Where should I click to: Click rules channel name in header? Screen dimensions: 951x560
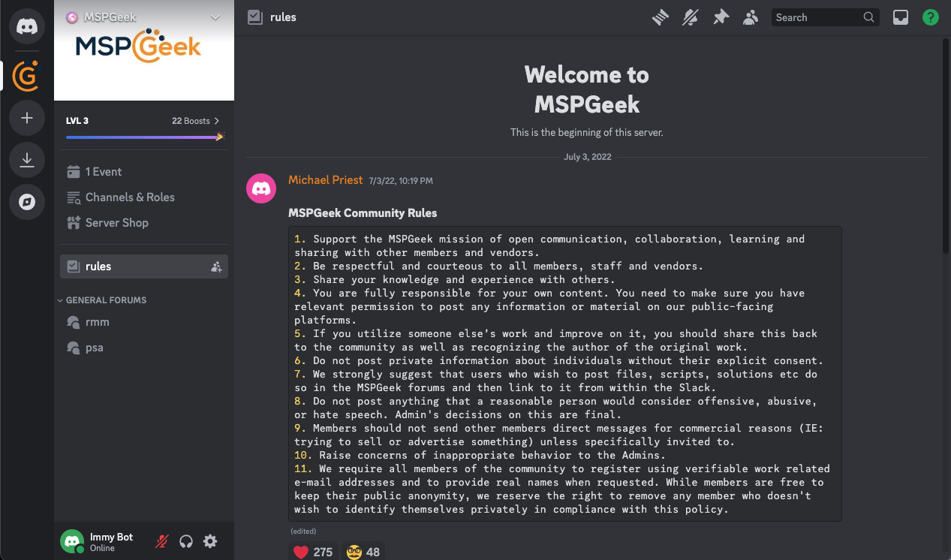[284, 17]
